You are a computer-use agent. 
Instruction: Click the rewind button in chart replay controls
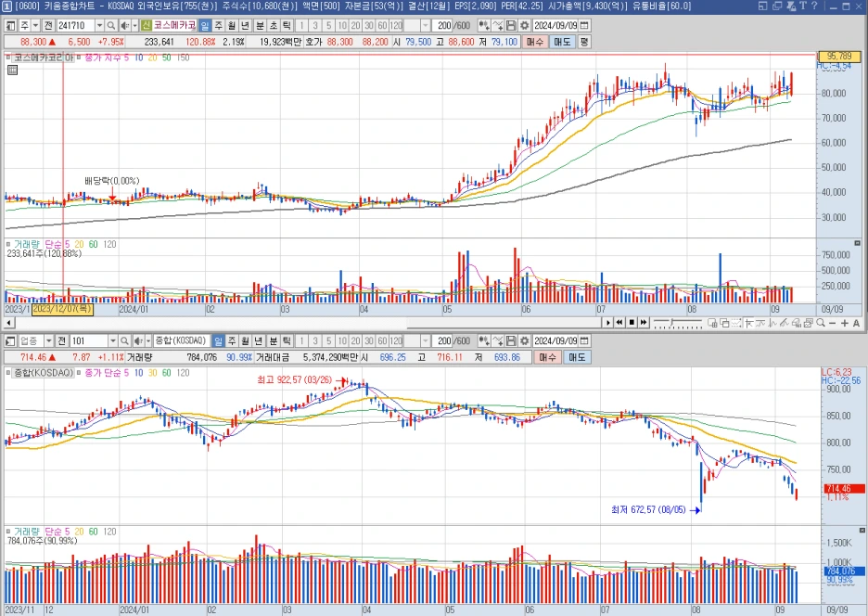(619, 323)
